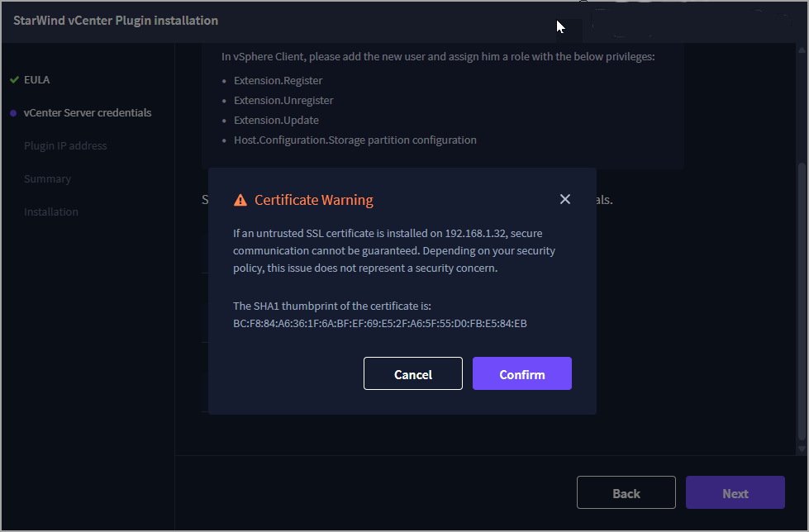The image size is (809, 532).
Task: Click the orange warning triangle icon
Action: pos(240,200)
